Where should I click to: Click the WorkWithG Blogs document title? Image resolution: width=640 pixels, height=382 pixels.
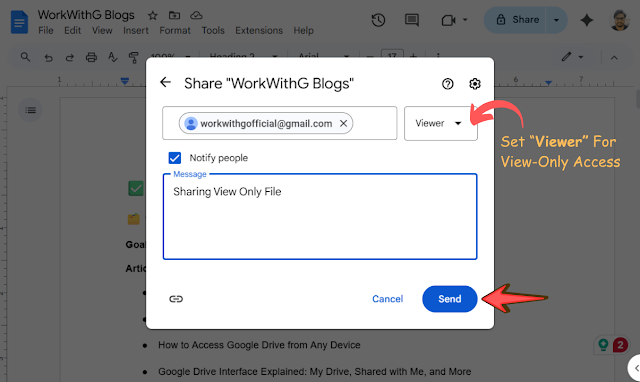pyautogui.click(x=86, y=15)
